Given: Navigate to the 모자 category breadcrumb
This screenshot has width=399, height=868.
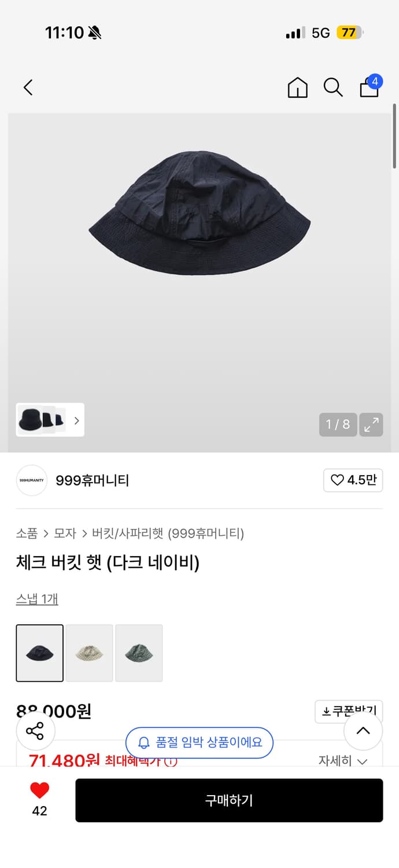Looking at the screenshot, I should pyautogui.click(x=65, y=534).
